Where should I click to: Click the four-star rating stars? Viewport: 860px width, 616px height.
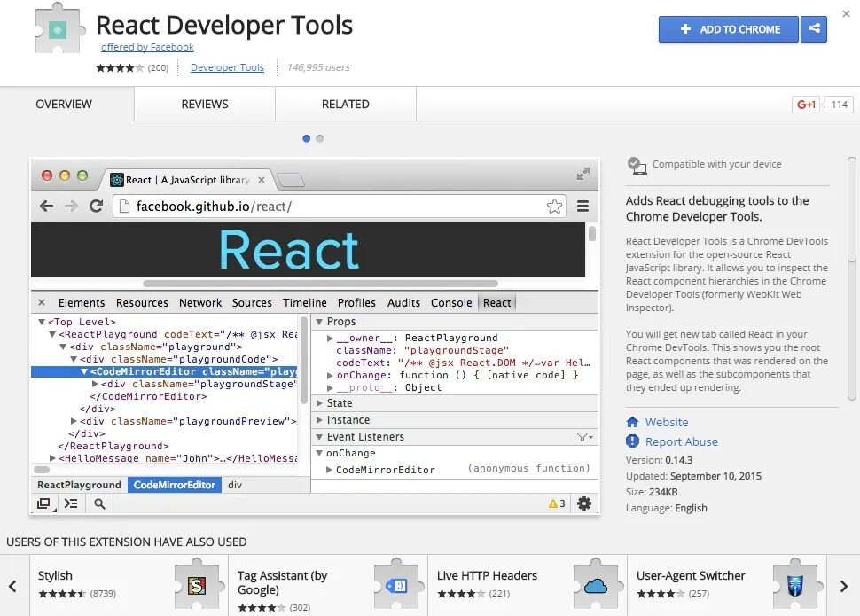(x=120, y=68)
